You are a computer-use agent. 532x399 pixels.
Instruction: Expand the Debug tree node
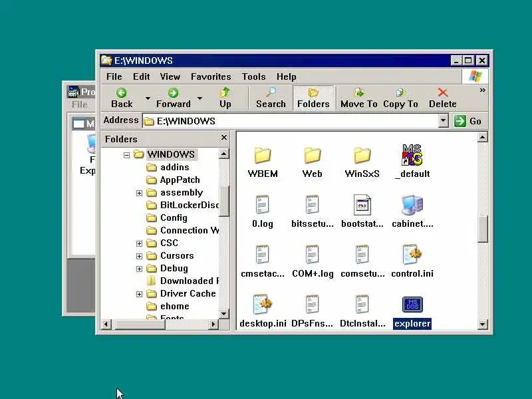[x=139, y=269]
